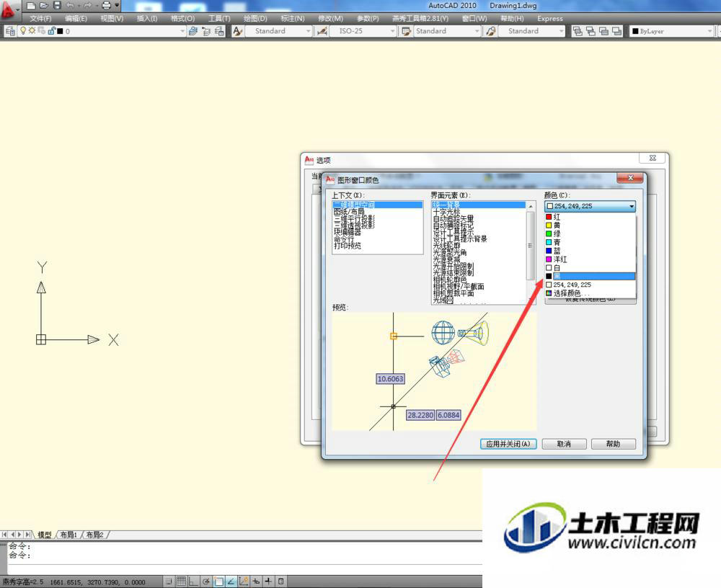The height and width of the screenshot is (588, 721).
Task: Toggle the layer freeze sun icon
Action: point(32,31)
